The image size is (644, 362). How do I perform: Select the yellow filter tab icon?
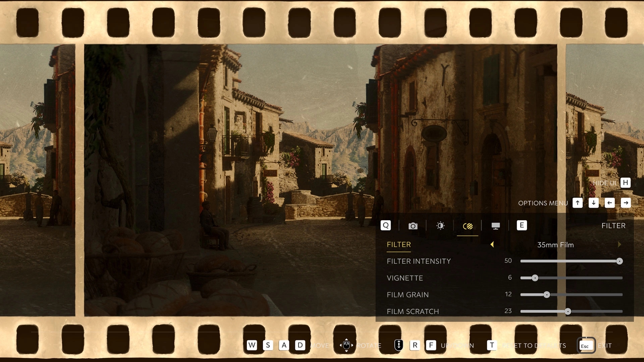click(x=467, y=226)
